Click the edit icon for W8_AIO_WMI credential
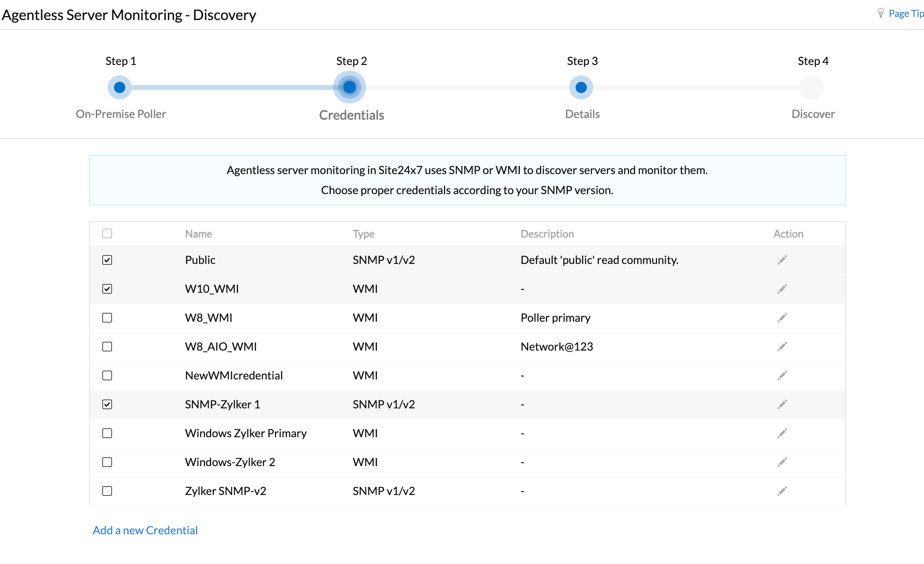Image resolution: width=924 pixels, height=564 pixels. (782, 346)
